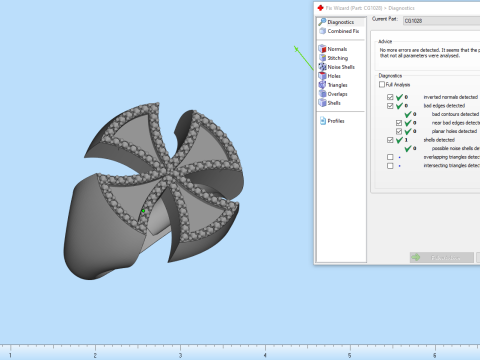Toggle the planar holes detected checkbox
The width and height of the screenshot is (480, 360).
point(399,131)
